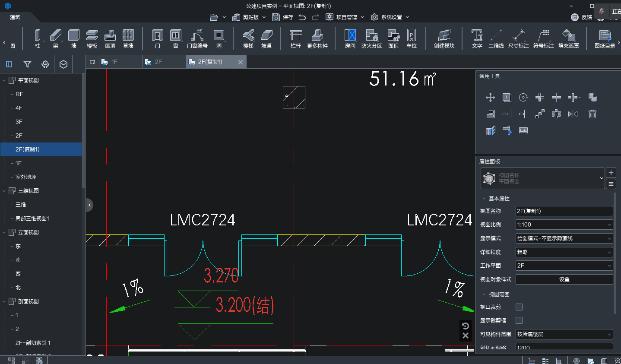Select the Dimension (尺寸标注) tool
Screen dimensions: 621x364
[519, 38]
